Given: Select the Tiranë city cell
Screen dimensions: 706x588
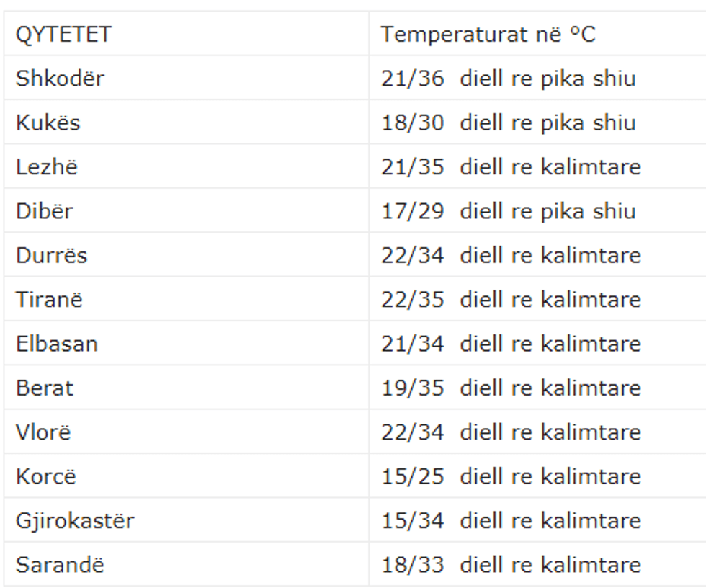Looking at the screenshot, I should point(49,300).
